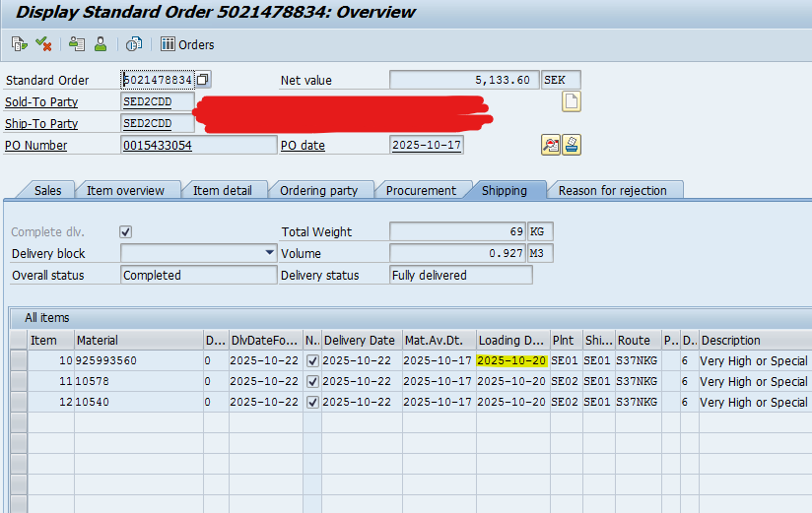This screenshot has height=513, width=812.
Task: Click the Loading D... column header
Action: pyautogui.click(x=513, y=340)
